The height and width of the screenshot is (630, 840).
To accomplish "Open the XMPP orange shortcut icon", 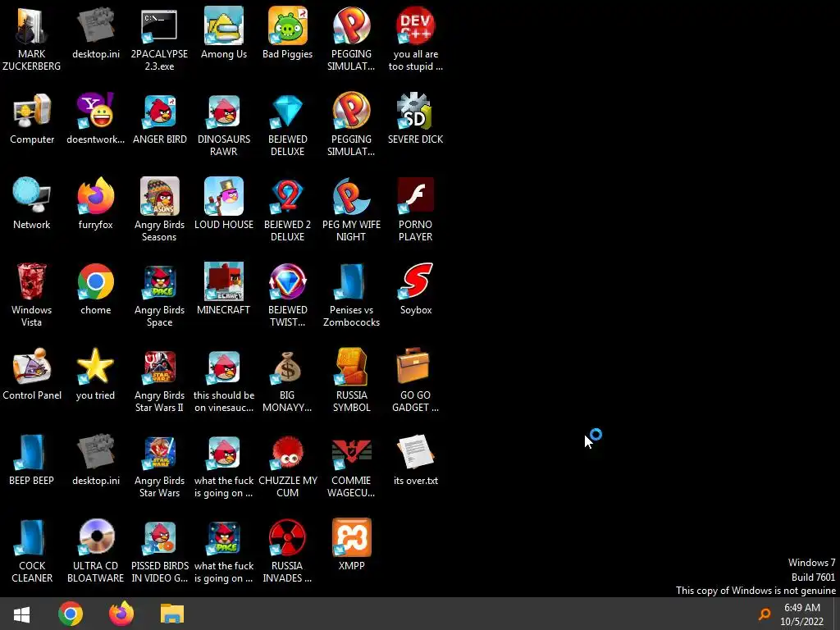I will click(351, 537).
